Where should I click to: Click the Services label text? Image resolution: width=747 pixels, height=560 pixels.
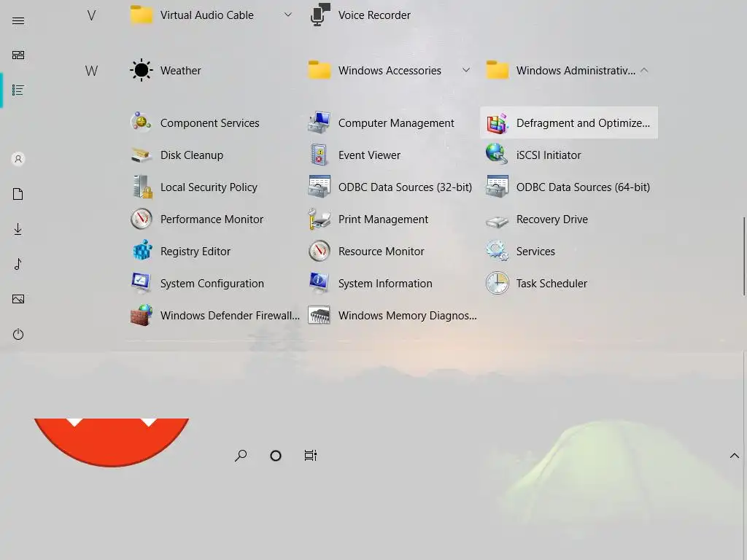(x=535, y=252)
